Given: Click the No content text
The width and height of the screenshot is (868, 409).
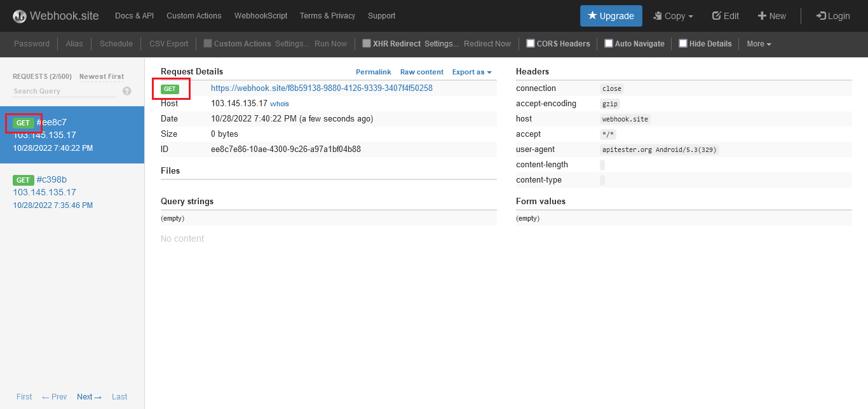Looking at the screenshot, I should [x=182, y=239].
